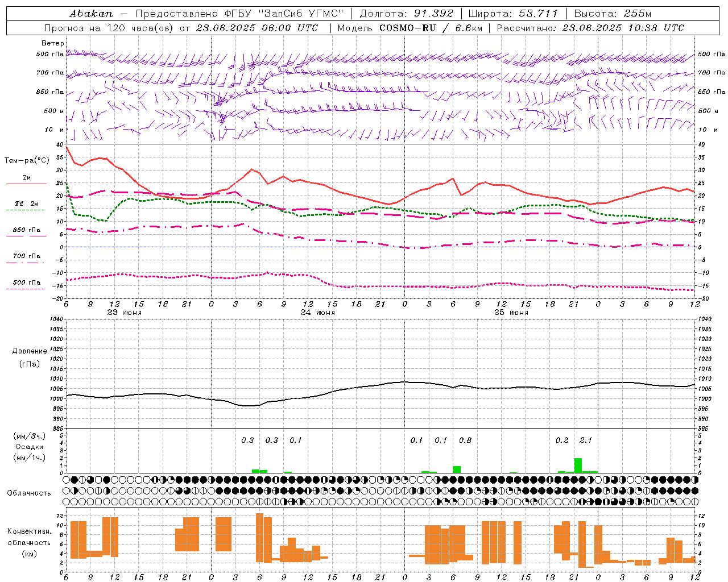The width and height of the screenshot is (728, 582).
Task: Click the precipitation value 2.1
Action: click(585, 440)
